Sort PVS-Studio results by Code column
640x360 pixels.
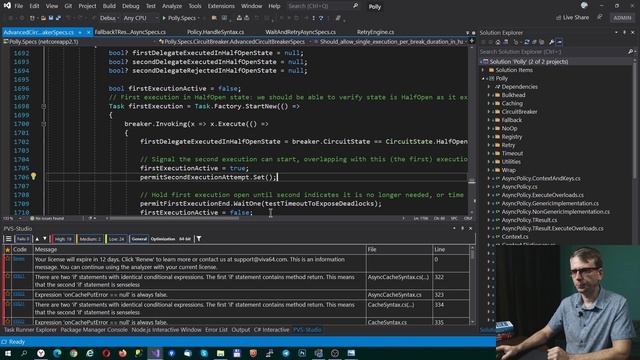coord(22,249)
